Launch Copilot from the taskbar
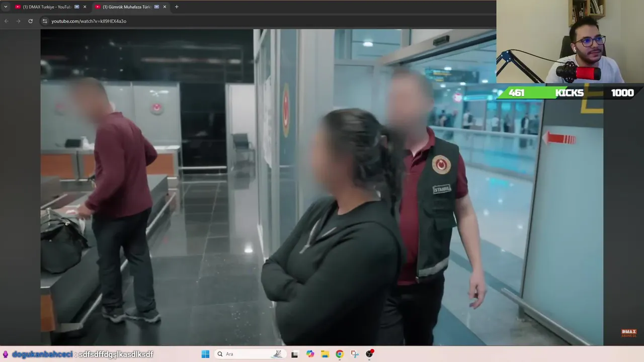This screenshot has width=644, height=362. [310, 354]
